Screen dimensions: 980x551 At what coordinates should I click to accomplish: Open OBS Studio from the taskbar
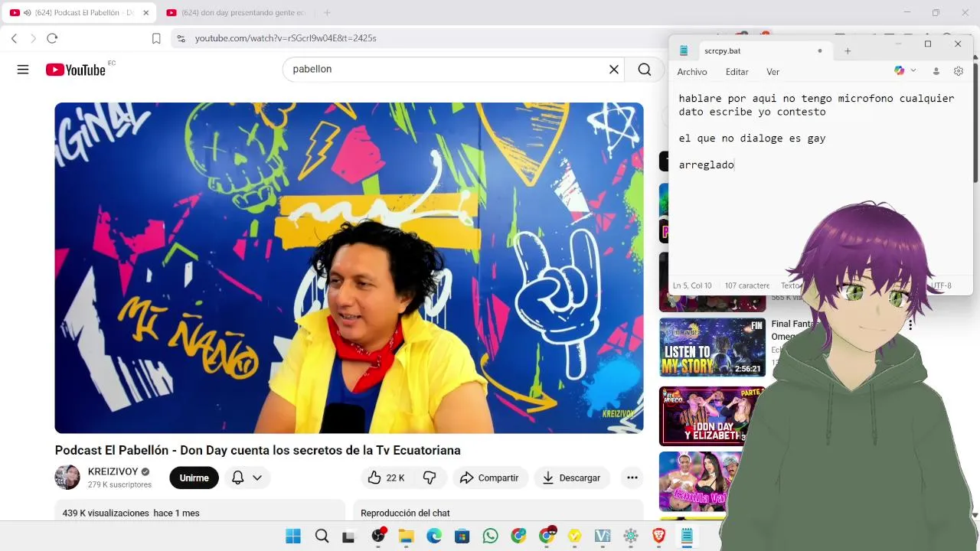coord(378,536)
